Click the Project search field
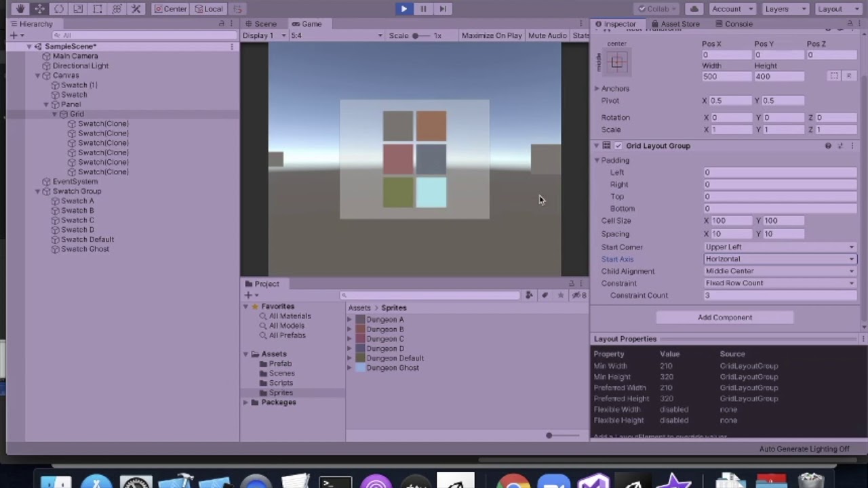This screenshot has width=868, height=488. [431, 296]
